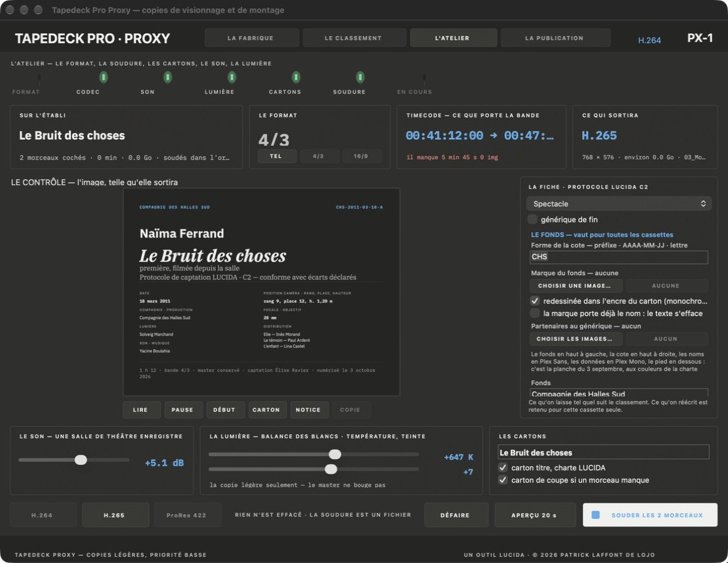Viewport: 728px width, 563px height.
Task: Click the DÉFAIRE button
Action: (x=455, y=515)
